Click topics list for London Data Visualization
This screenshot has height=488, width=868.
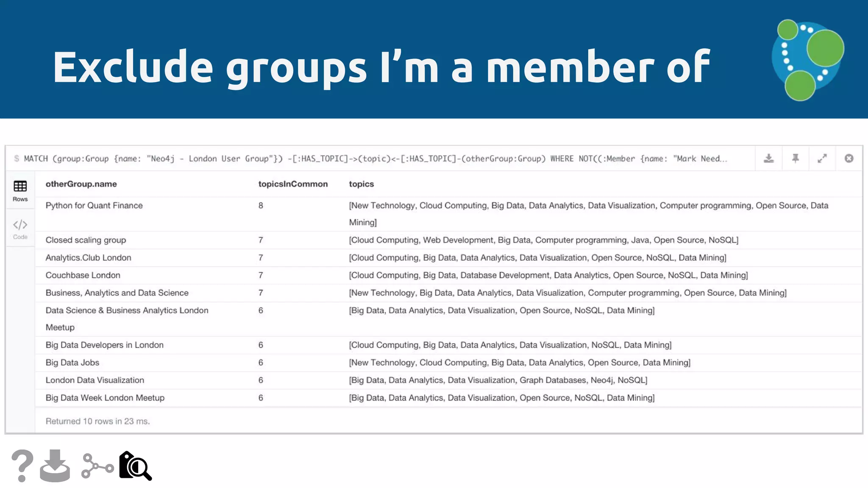[x=498, y=380]
